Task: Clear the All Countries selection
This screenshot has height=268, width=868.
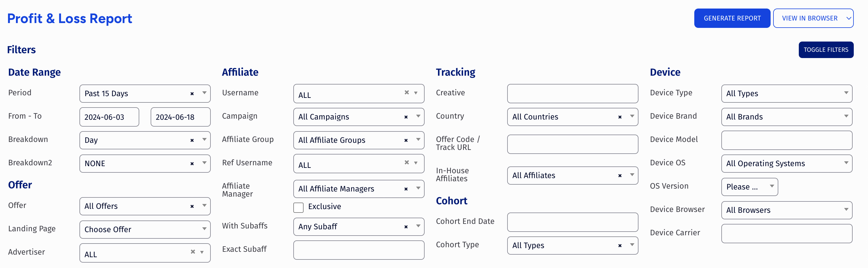Action: 620,117
